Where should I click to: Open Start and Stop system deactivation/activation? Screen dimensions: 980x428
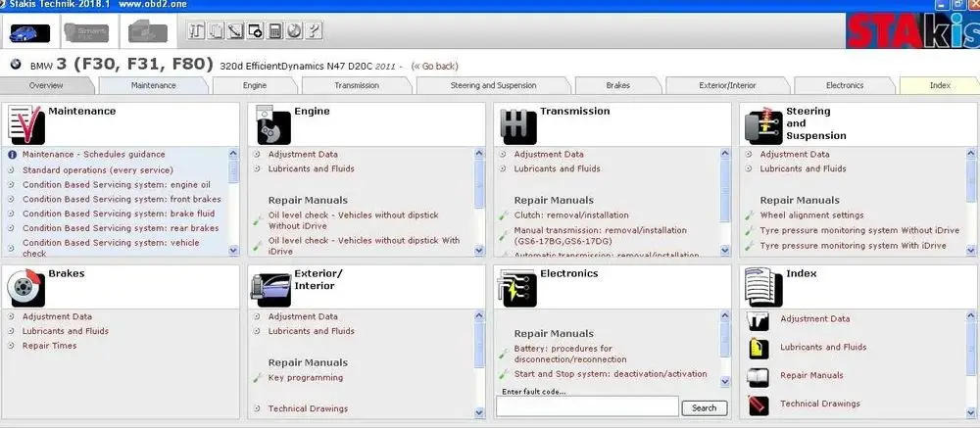point(611,373)
